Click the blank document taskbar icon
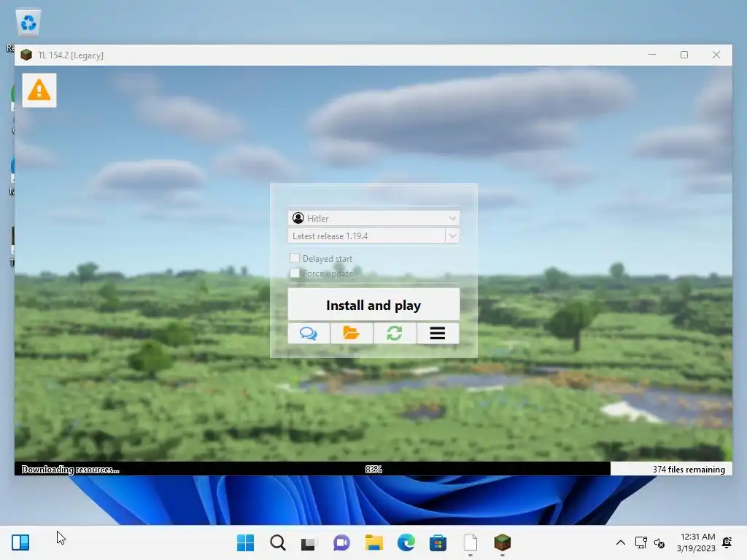Viewport: 747px width, 560px height. pyautogui.click(x=471, y=542)
